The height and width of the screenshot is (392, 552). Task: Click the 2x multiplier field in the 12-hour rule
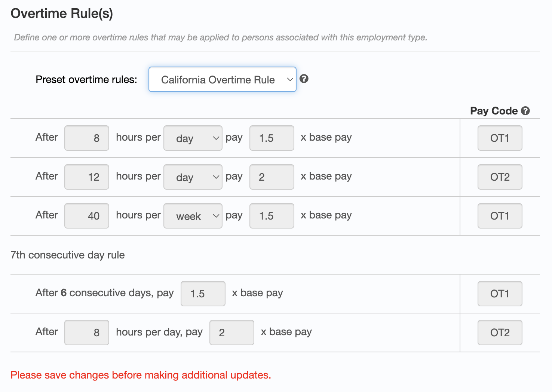tap(272, 177)
